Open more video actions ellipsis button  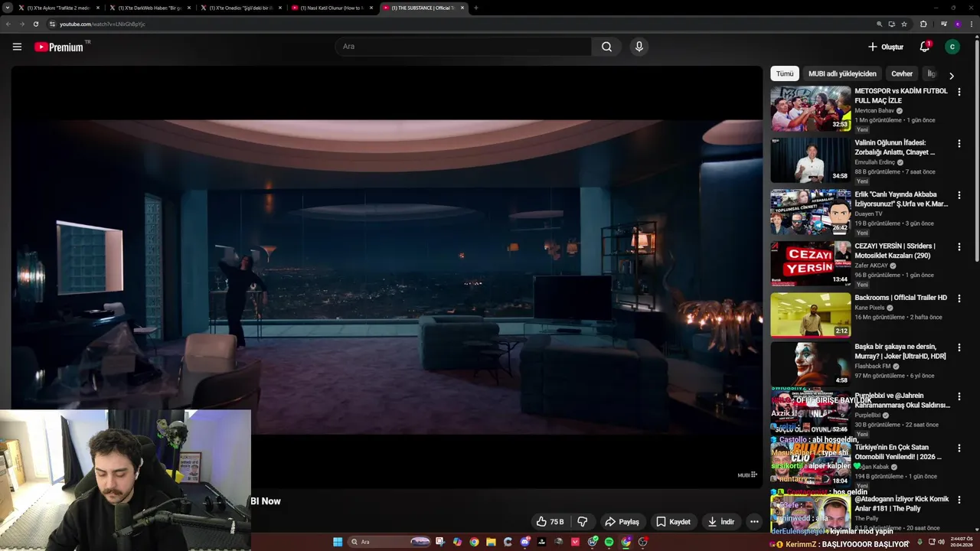pos(754,522)
